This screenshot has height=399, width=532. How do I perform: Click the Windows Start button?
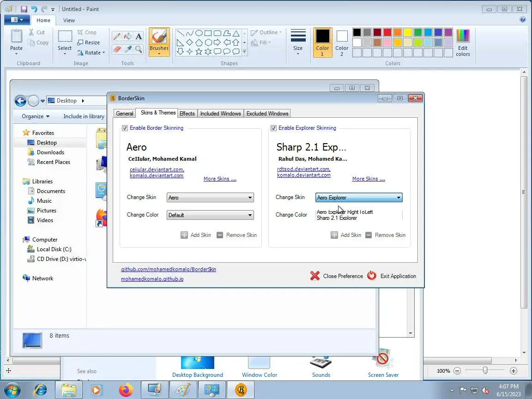tap(12, 390)
